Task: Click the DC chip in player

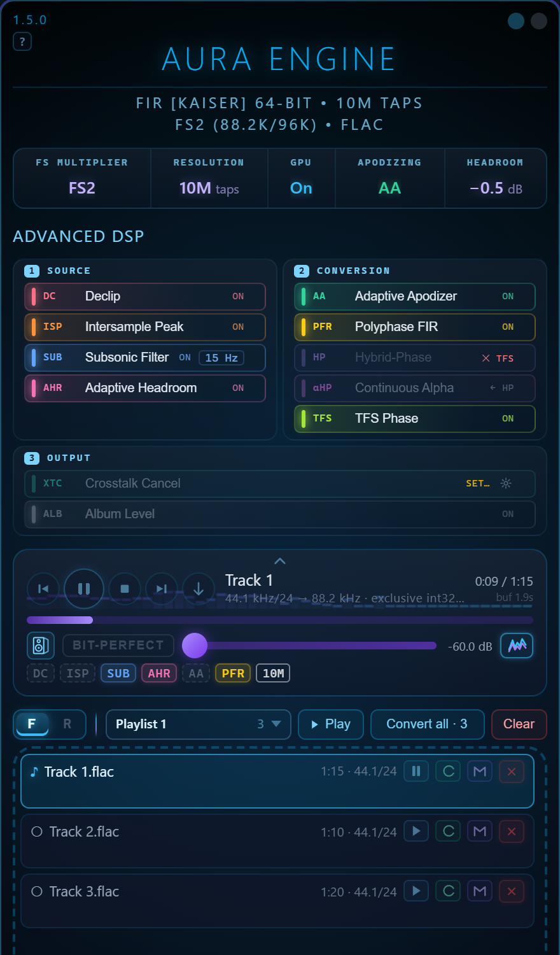Action: pyautogui.click(x=41, y=673)
